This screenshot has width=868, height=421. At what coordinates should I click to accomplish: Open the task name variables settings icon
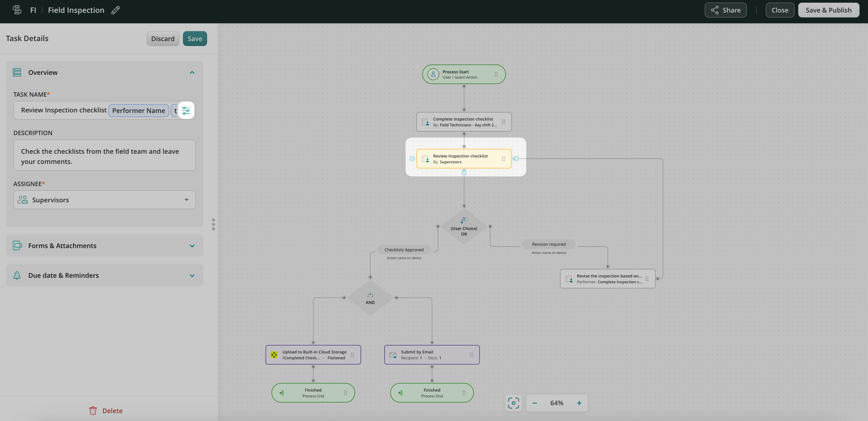(186, 110)
